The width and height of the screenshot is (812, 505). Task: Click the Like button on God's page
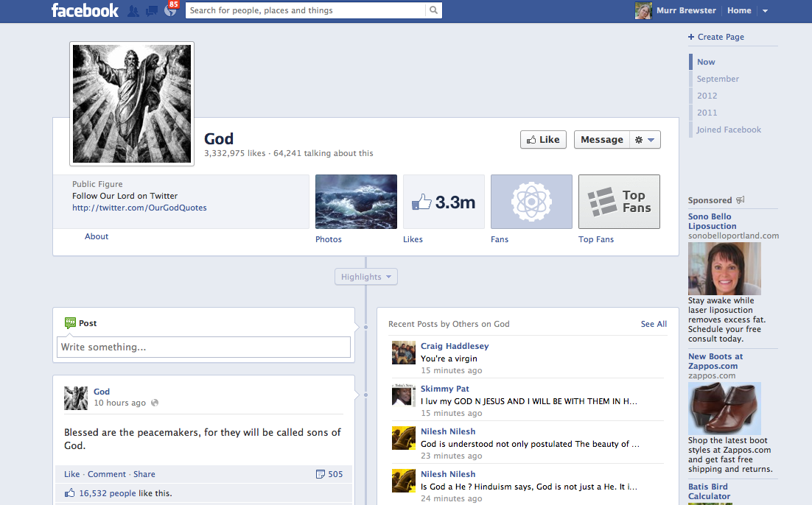click(543, 140)
